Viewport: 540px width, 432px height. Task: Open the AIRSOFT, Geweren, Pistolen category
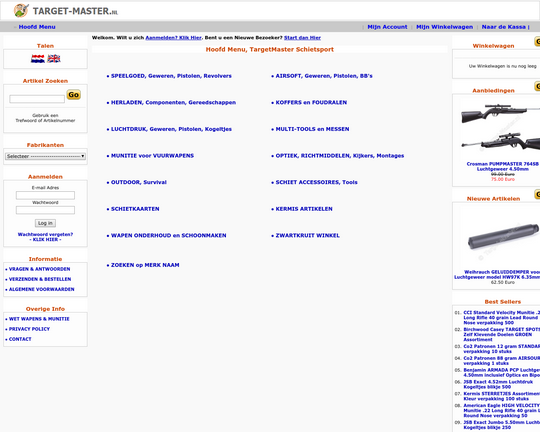[x=324, y=76]
